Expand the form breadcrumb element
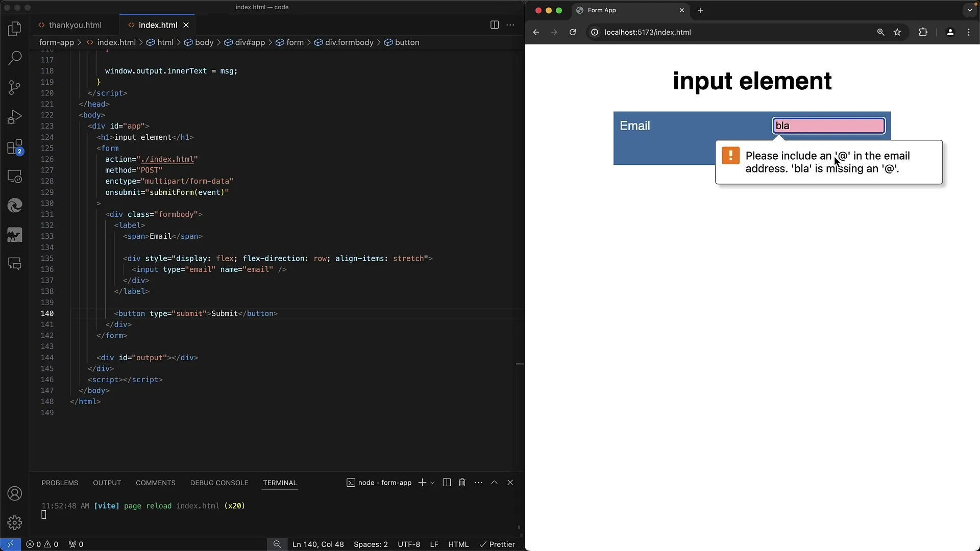Image resolution: width=980 pixels, height=551 pixels. (x=295, y=42)
